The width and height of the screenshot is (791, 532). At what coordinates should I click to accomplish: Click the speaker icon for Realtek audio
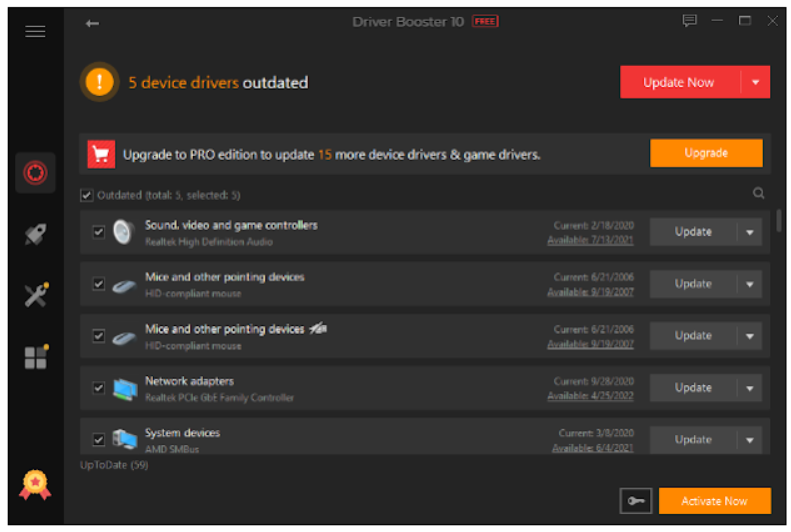click(x=124, y=232)
